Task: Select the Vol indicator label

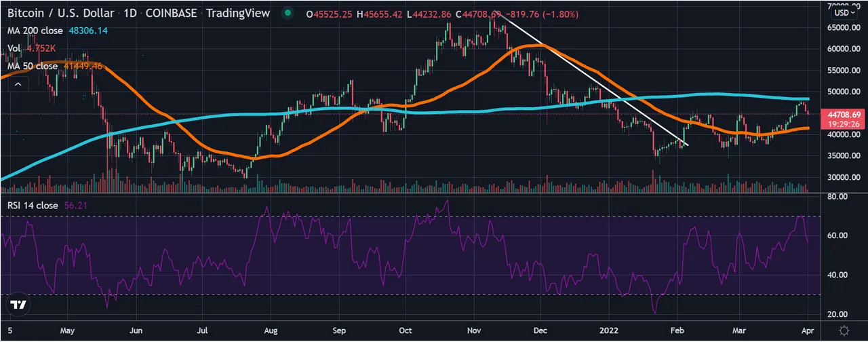Action: [14, 48]
